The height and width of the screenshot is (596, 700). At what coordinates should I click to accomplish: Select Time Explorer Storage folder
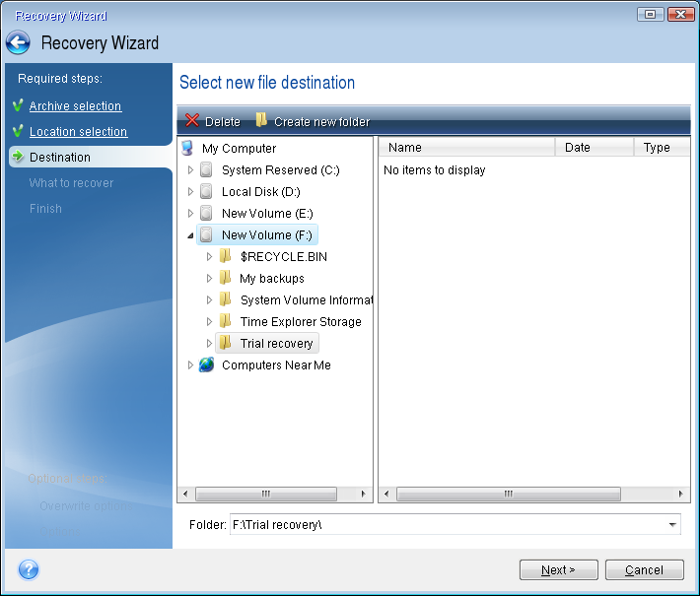pos(301,322)
